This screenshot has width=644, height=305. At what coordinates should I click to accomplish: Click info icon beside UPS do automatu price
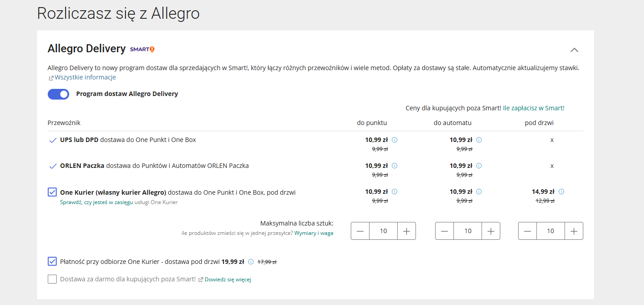point(478,140)
